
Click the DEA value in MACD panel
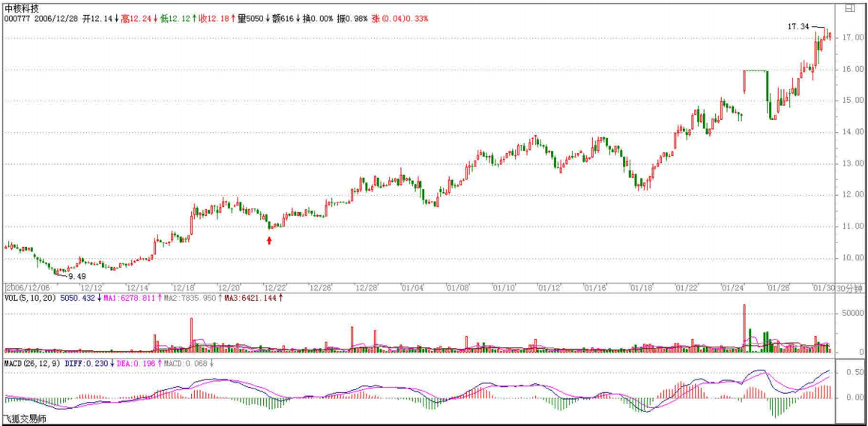point(136,364)
